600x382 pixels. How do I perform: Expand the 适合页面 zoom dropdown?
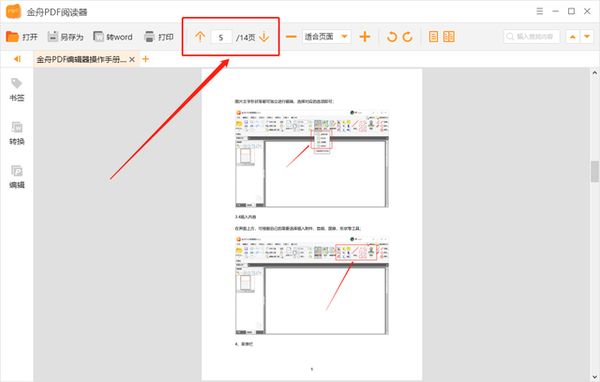coord(344,37)
